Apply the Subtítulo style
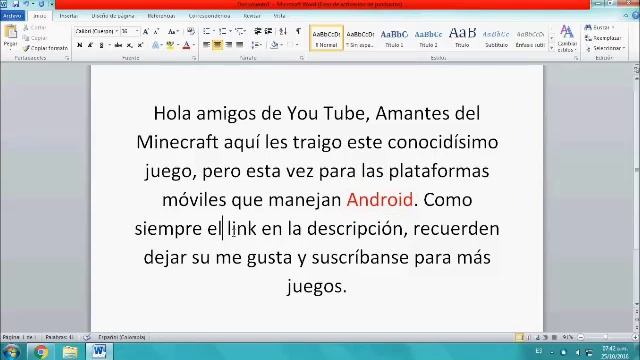 (496, 38)
